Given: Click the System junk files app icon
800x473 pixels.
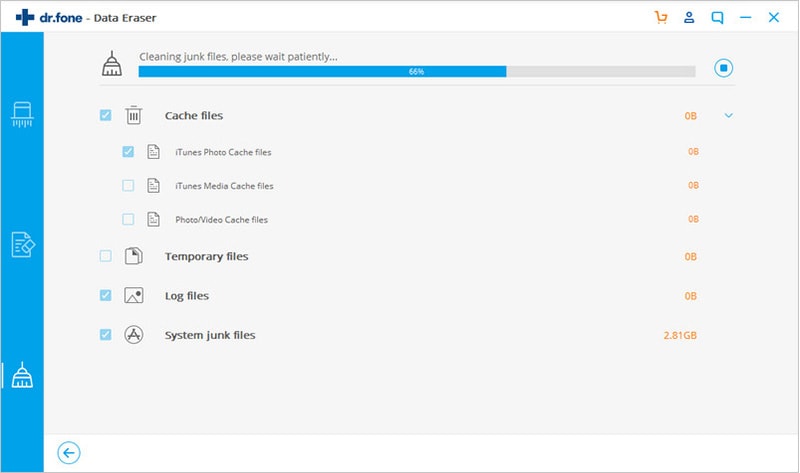Looking at the screenshot, I should [134, 335].
